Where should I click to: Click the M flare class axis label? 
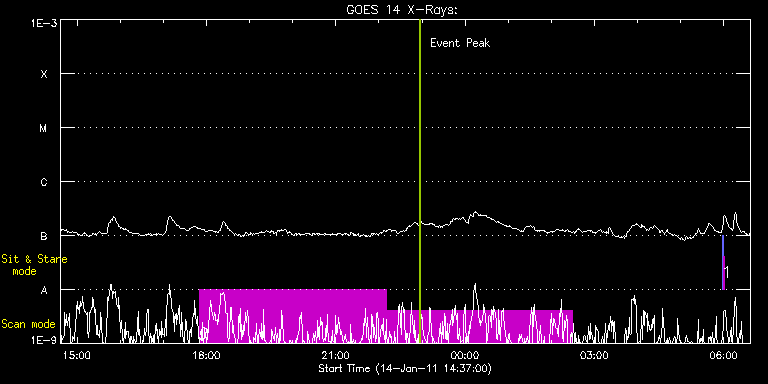[44, 128]
